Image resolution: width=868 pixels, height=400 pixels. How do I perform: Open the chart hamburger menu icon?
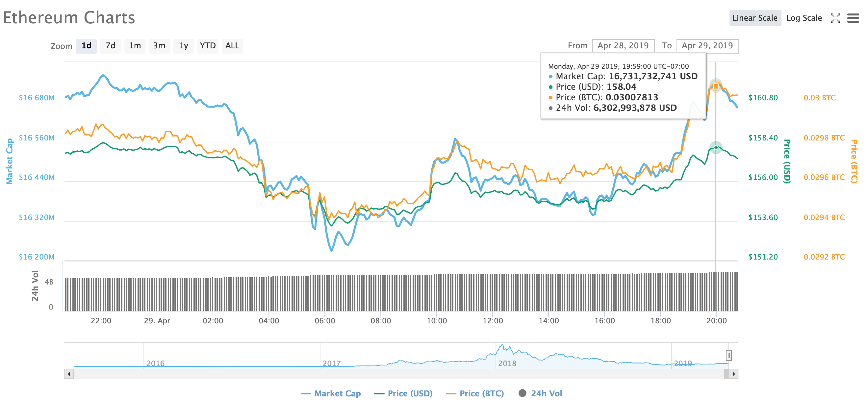pyautogui.click(x=853, y=18)
